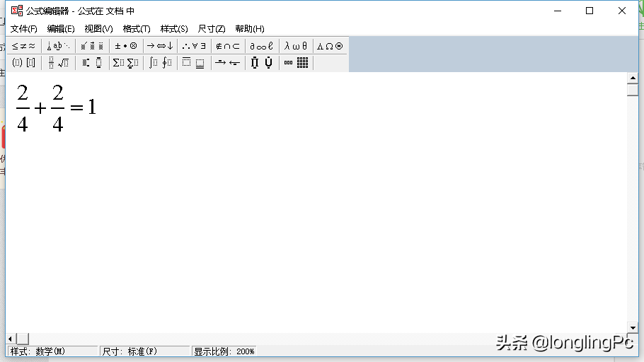Open the 样式(S) menu
Viewport: 644px width, 362px height.
(x=174, y=29)
